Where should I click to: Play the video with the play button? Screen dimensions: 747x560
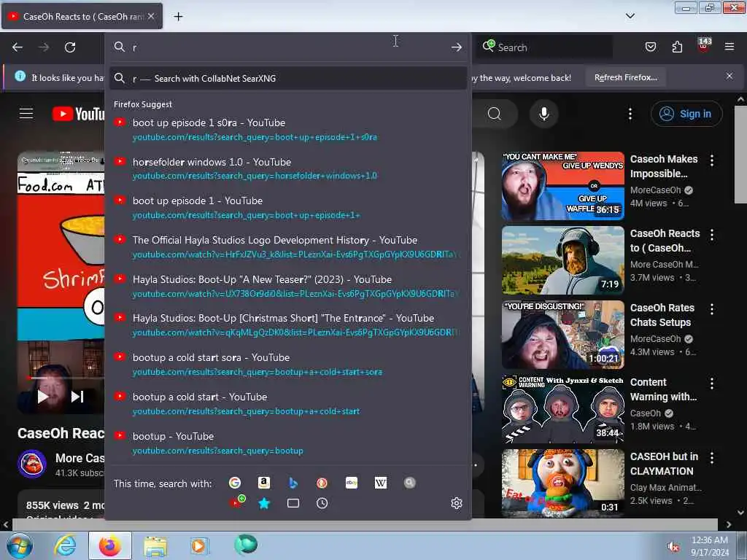pyautogui.click(x=43, y=396)
